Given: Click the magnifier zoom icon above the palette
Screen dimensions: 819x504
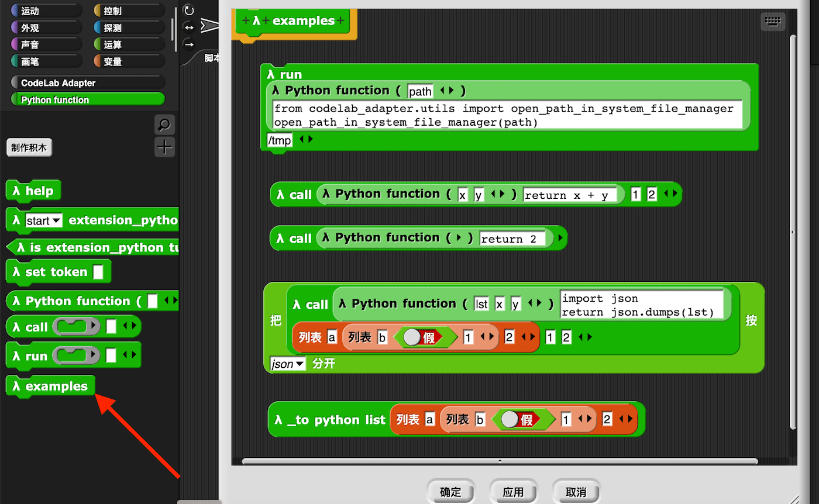Looking at the screenshot, I should pos(164,125).
